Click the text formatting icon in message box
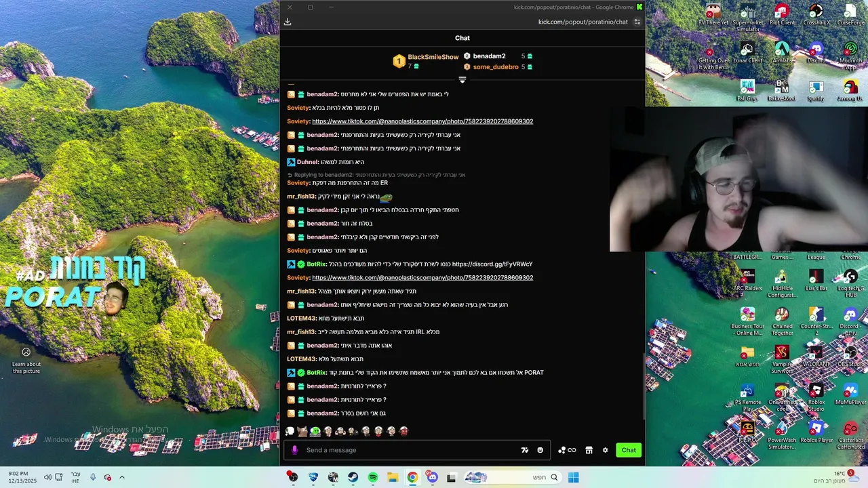The image size is (868, 488). pyautogui.click(x=524, y=450)
